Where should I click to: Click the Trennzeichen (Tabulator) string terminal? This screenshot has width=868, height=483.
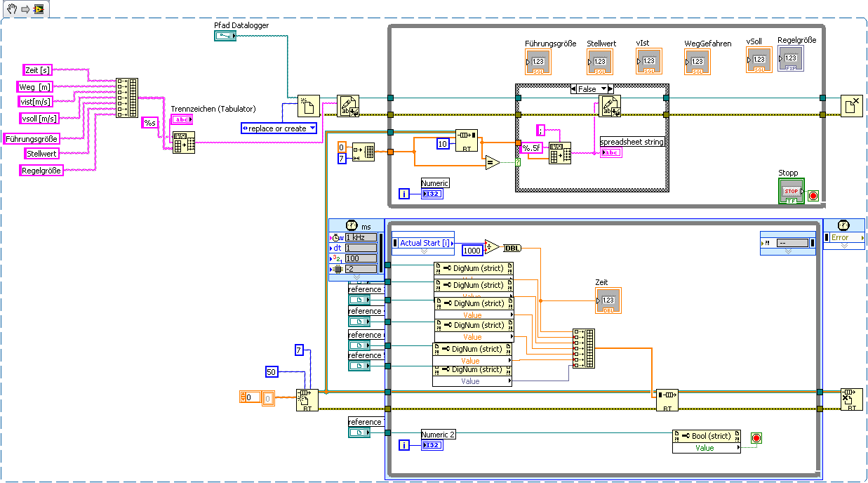pyautogui.click(x=182, y=119)
